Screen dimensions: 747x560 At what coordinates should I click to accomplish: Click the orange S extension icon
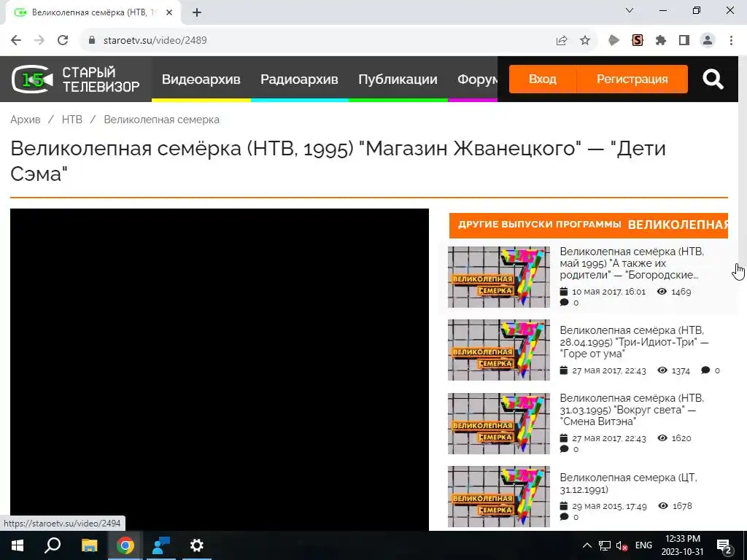pos(638,41)
